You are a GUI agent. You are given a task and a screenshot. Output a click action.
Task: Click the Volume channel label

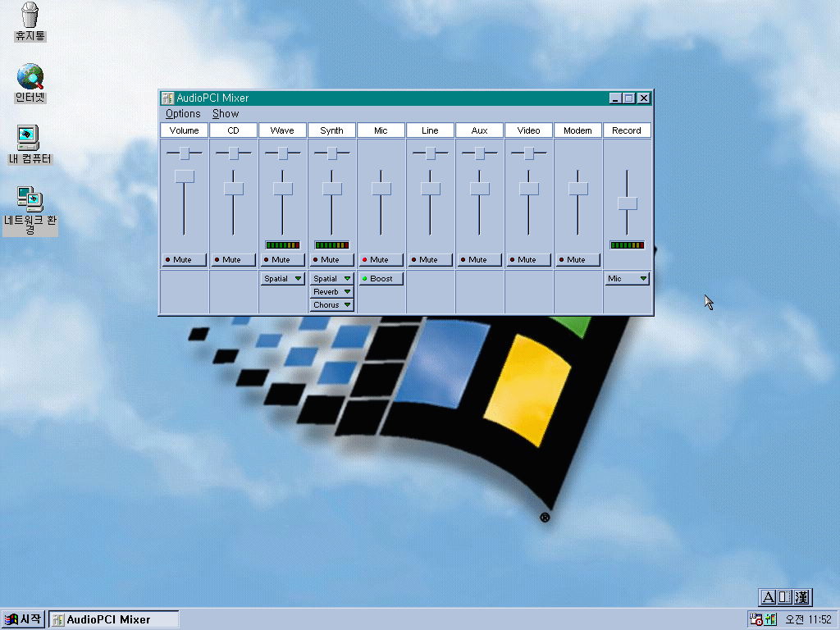(185, 130)
